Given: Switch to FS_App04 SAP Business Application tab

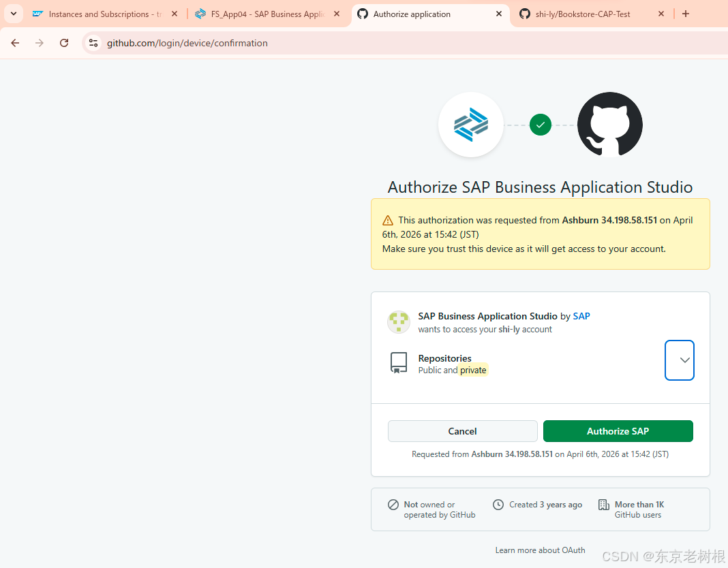Looking at the screenshot, I should (x=268, y=14).
